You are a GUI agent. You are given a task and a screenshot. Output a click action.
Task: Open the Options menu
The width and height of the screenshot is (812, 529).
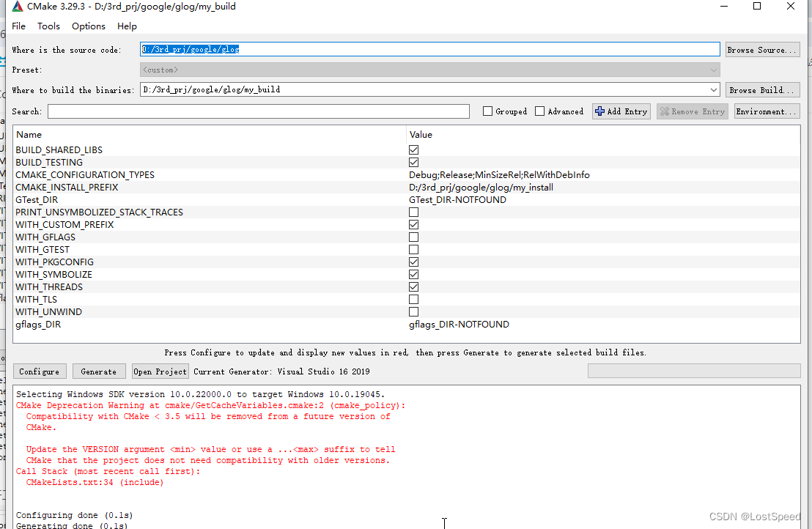pyautogui.click(x=89, y=26)
